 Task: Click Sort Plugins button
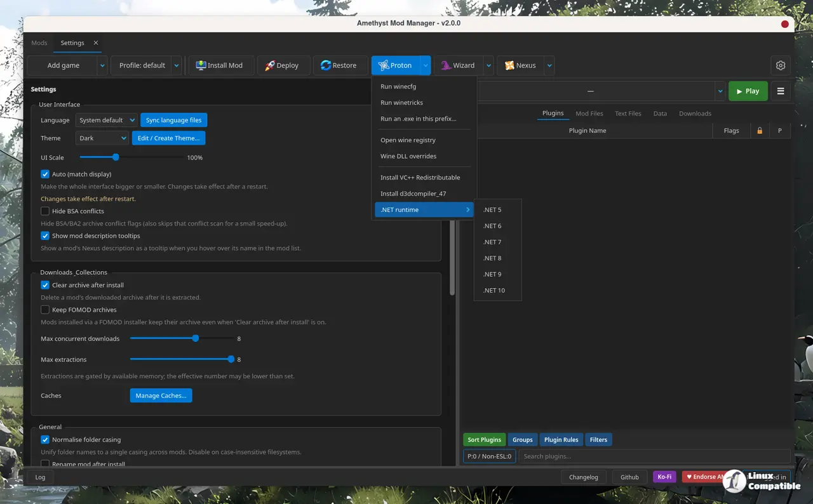pos(484,440)
